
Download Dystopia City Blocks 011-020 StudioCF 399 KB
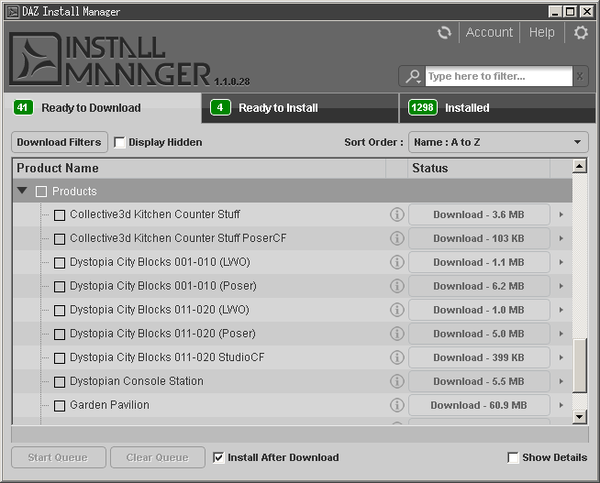coord(479,358)
